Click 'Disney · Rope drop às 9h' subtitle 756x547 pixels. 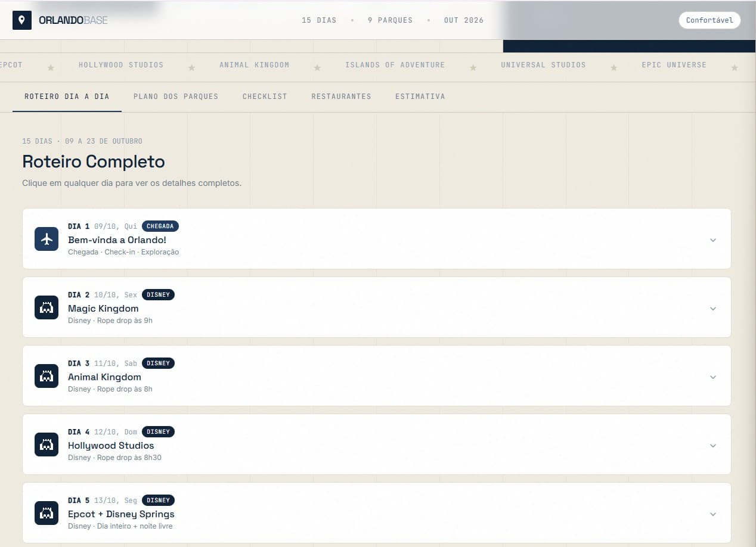(110, 321)
